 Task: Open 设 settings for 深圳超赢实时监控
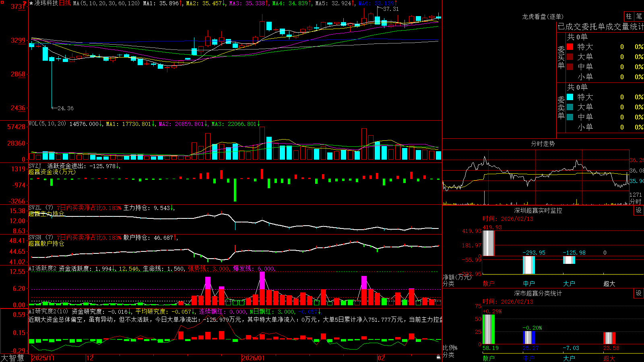point(639,210)
